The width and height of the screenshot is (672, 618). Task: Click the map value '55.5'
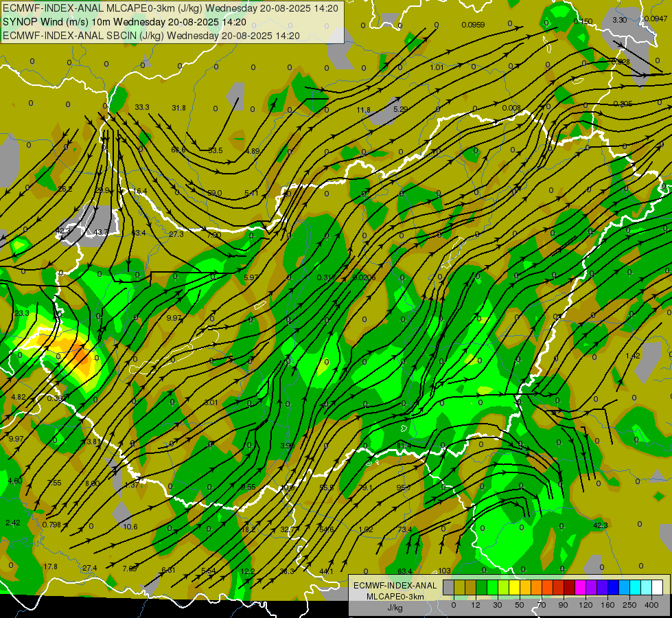click(327, 488)
